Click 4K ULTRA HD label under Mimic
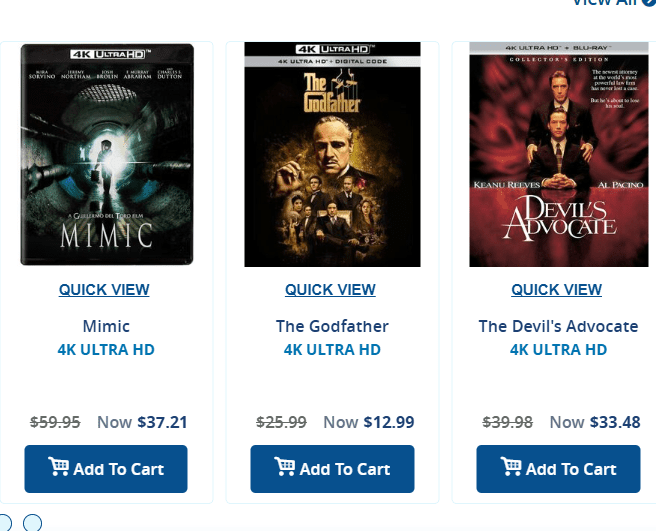 click(106, 350)
